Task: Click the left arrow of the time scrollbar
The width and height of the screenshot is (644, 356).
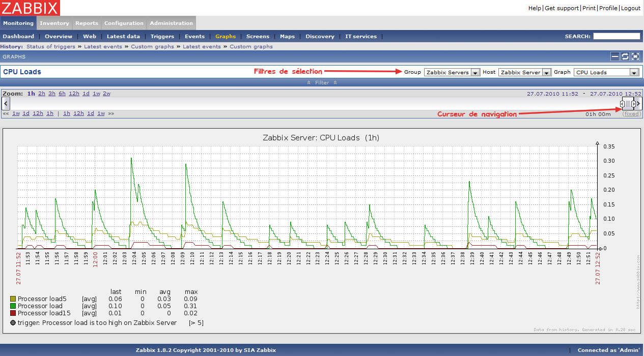Action: click(x=6, y=104)
